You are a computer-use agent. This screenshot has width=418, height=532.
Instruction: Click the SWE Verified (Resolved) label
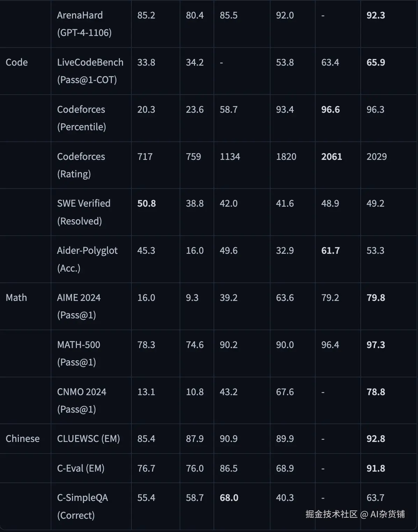(x=84, y=212)
